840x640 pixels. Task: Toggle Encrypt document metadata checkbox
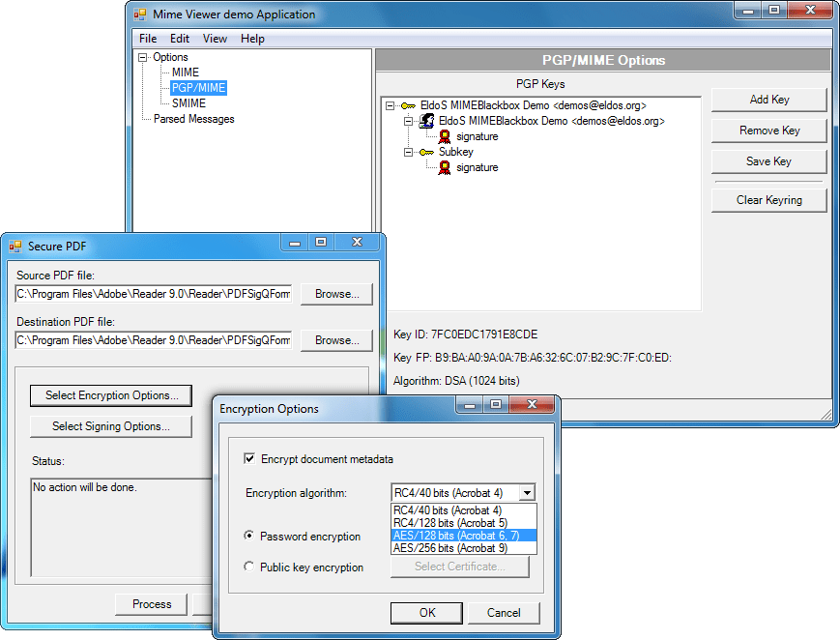tap(249, 459)
